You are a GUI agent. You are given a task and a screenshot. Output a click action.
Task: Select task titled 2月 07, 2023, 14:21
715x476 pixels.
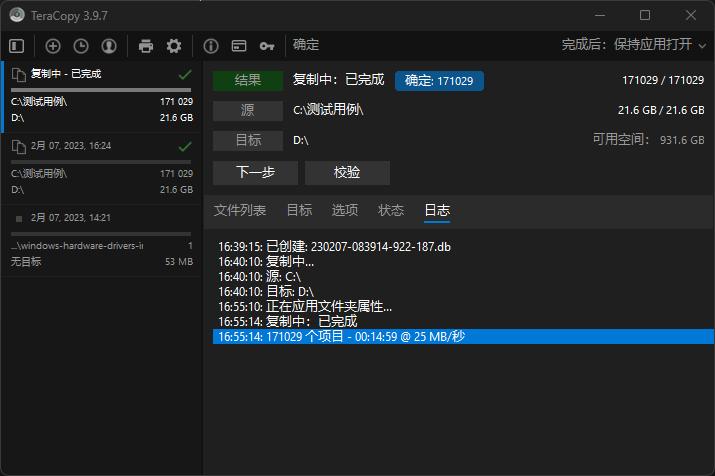click(71, 218)
